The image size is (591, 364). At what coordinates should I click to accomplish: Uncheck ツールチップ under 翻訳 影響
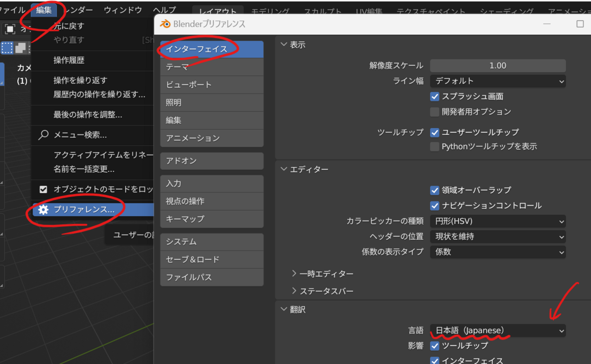pos(434,346)
